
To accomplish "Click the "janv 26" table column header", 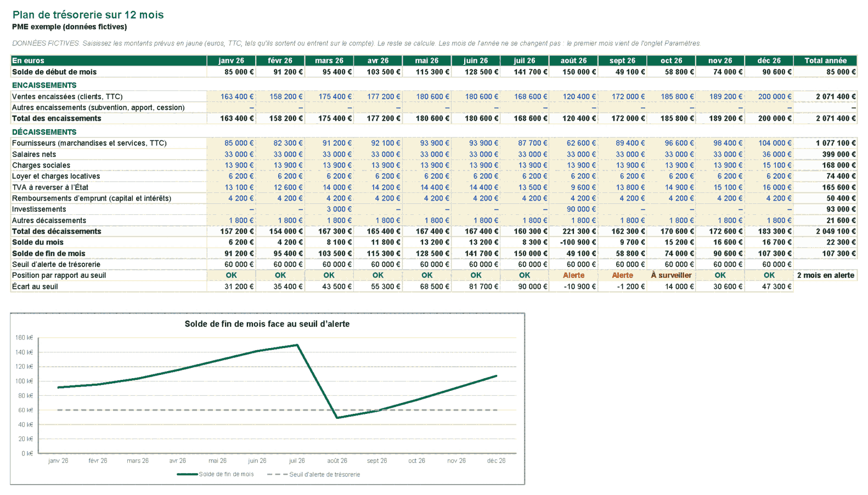I will (x=232, y=61).
